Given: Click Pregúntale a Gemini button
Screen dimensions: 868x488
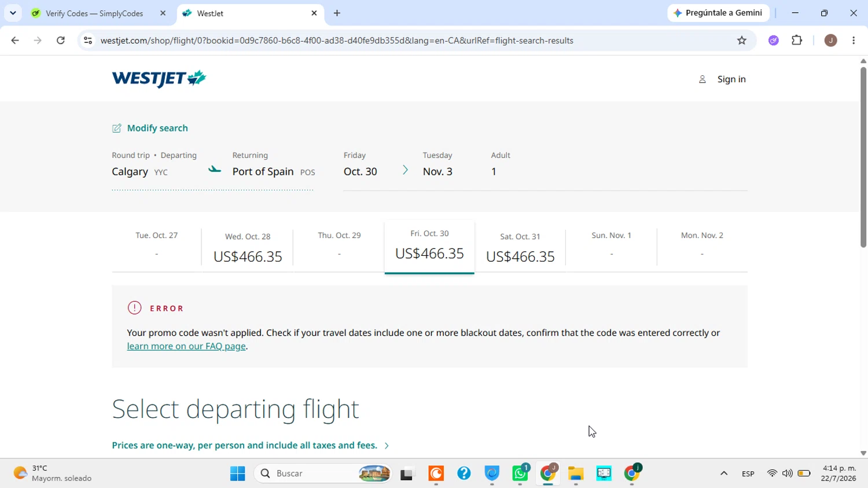Looking at the screenshot, I should click(x=718, y=13).
